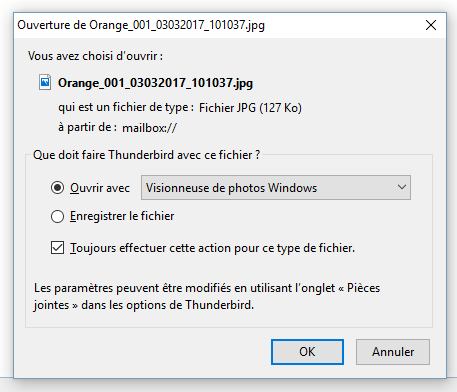The height and width of the screenshot is (392, 457).
Task: Click the JPG file icon beside the filename
Action: [x=45, y=82]
